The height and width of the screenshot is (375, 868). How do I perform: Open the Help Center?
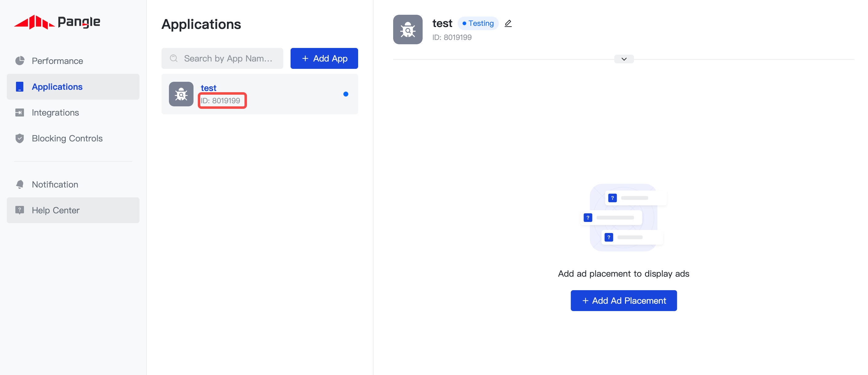(73, 210)
